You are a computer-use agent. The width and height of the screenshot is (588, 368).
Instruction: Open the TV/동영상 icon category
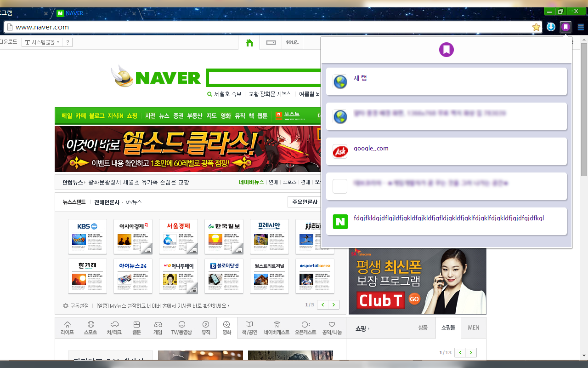181,328
